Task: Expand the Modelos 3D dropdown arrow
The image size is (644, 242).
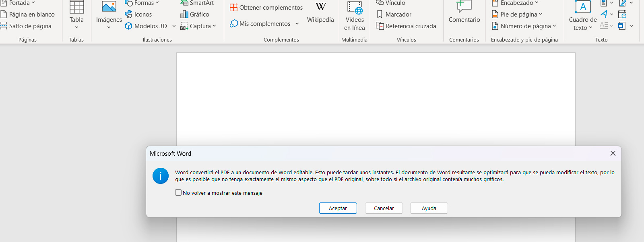Action: 174,26
